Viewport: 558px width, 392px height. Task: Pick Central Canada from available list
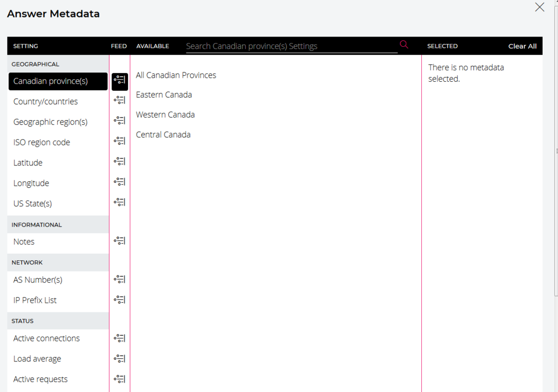click(163, 135)
